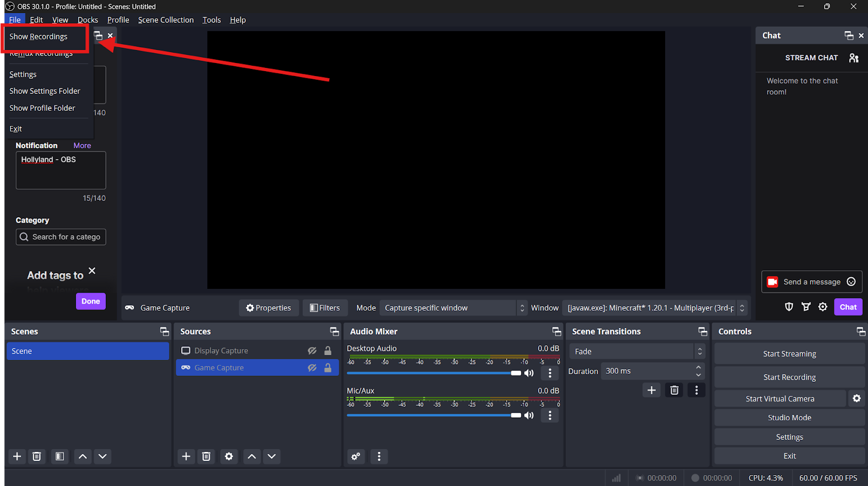Open Window dropdown showing javaw.exe Minecraft
This screenshot has width=868, height=486.
point(655,308)
